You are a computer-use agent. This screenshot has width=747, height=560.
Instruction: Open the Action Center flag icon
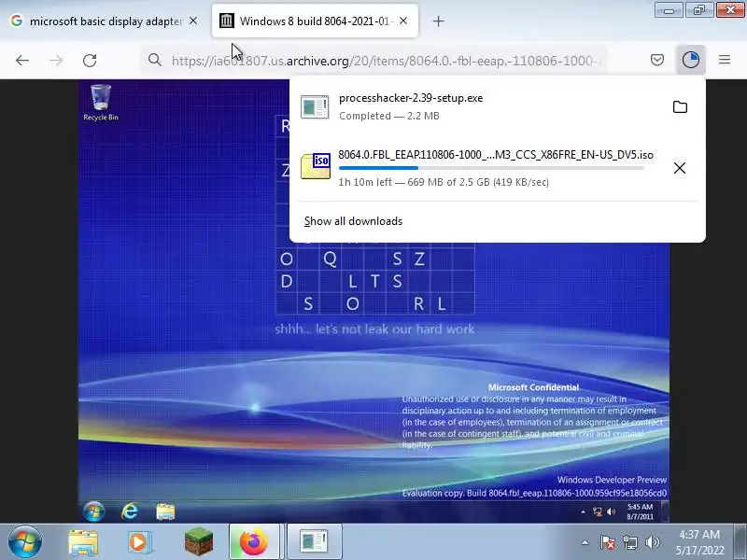[608, 542]
